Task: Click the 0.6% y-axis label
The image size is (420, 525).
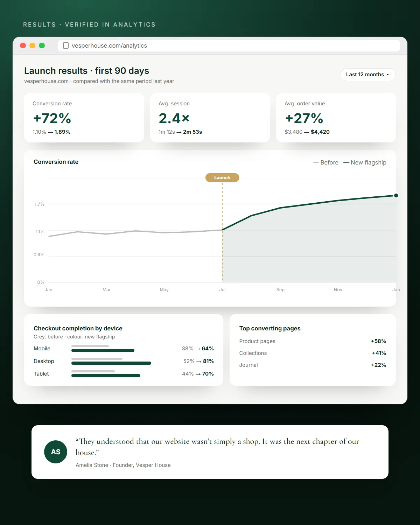Action: [x=39, y=255]
